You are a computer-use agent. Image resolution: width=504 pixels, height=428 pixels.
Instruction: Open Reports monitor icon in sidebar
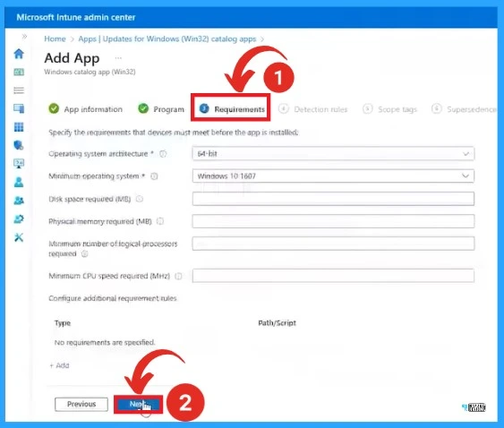click(19, 164)
